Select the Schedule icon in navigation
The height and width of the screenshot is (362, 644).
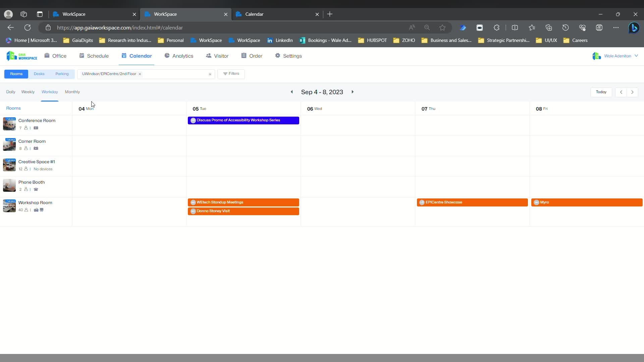(x=82, y=56)
